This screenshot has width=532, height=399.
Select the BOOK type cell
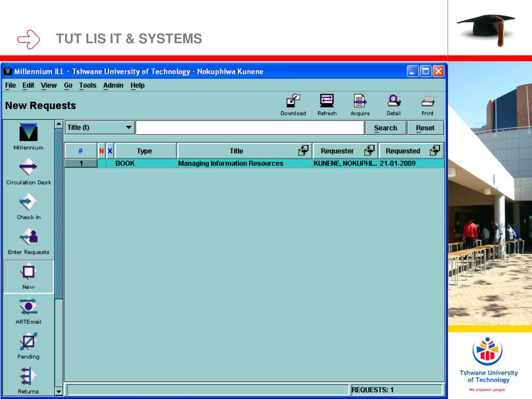[x=145, y=163]
